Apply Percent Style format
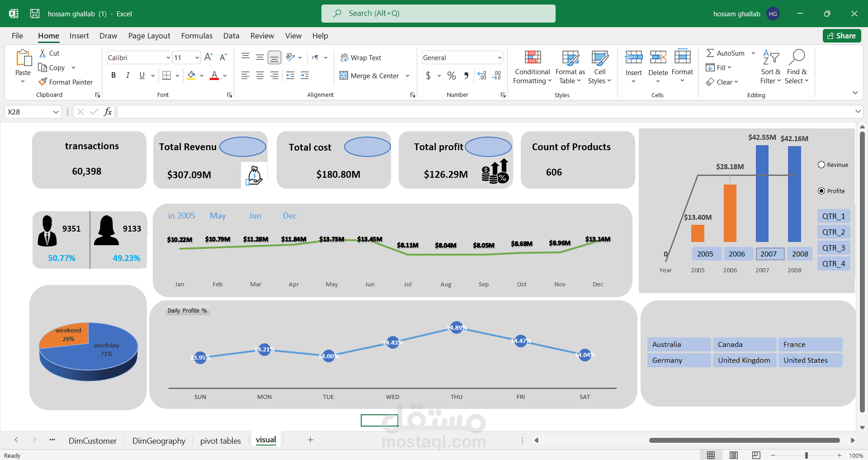The height and width of the screenshot is (460, 868). (x=451, y=76)
